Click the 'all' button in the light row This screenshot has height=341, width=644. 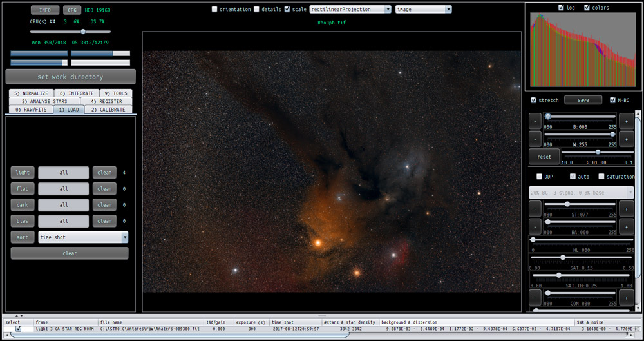pyautogui.click(x=63, y=172)
